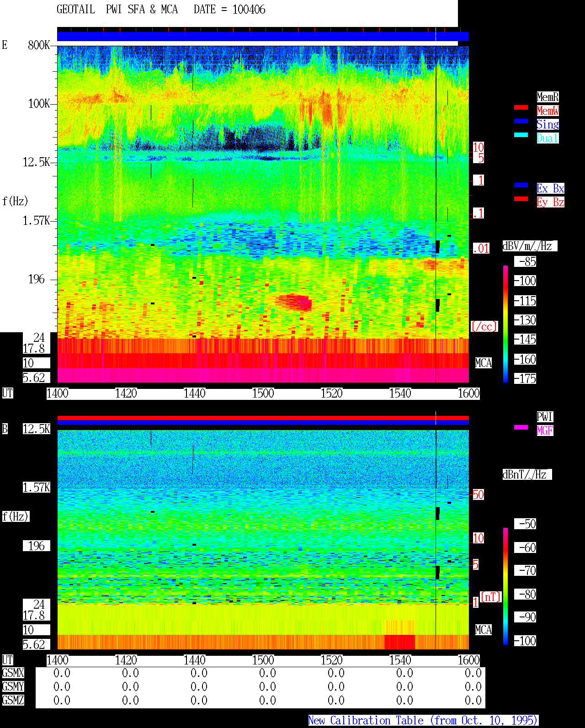Screen dimensions: 585x728
Task: Select the MemW legend label
Action: (548, 111)
